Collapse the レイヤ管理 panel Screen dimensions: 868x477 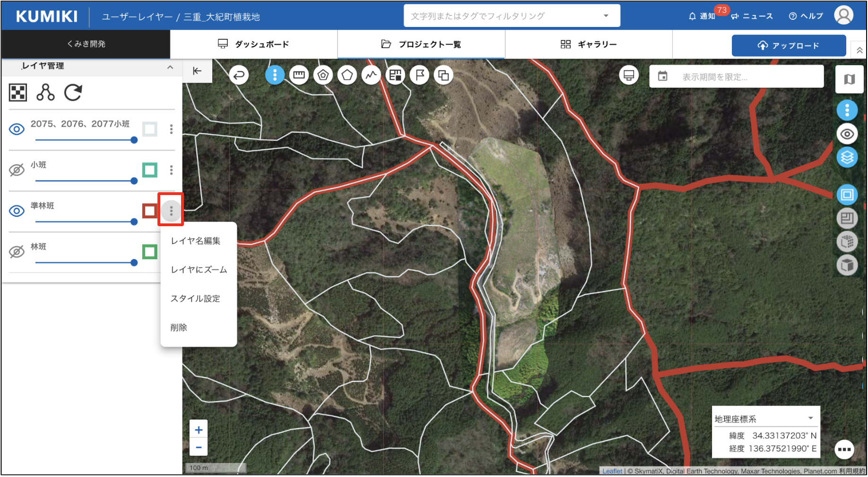pyautogui.click(x=170, y=67)
